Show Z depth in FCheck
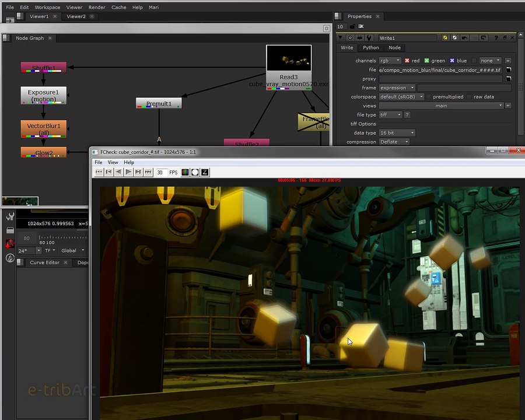The width and height of the screenshot is (525, 420). coord(205,172)
